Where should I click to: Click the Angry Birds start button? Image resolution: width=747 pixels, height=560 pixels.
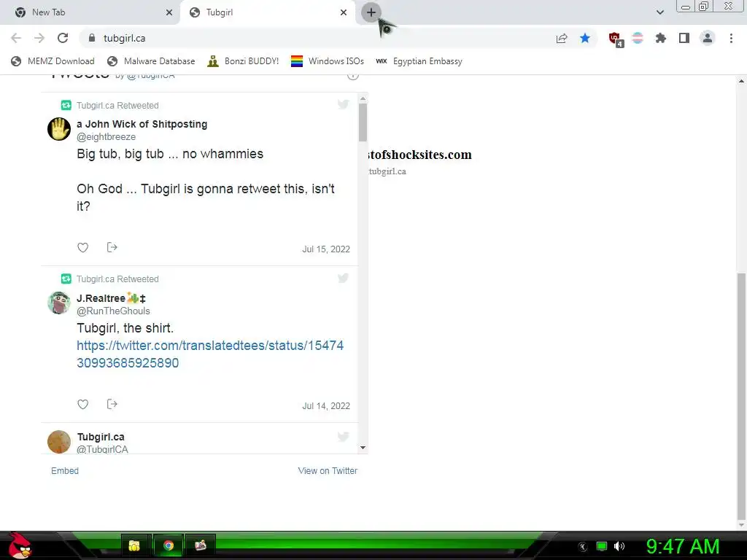[x=20, y=545]
